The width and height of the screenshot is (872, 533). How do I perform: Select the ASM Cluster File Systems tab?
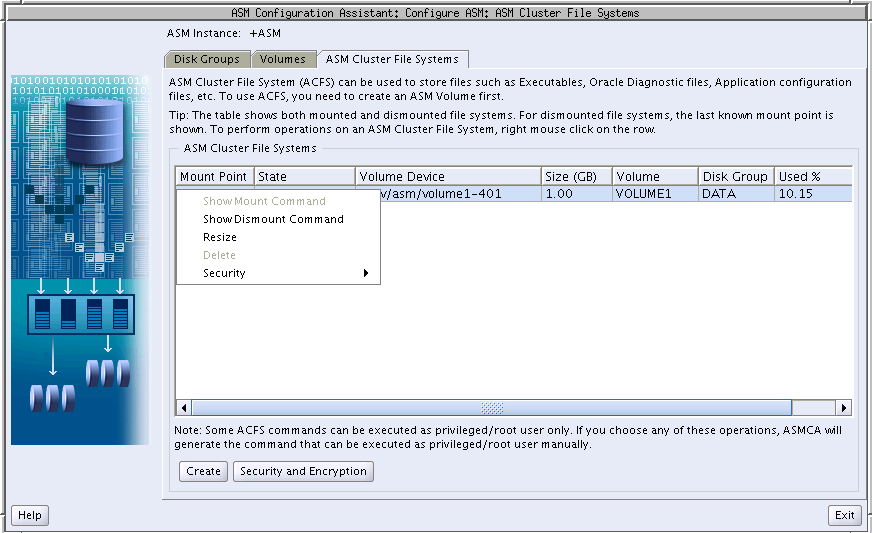[392, 59]
